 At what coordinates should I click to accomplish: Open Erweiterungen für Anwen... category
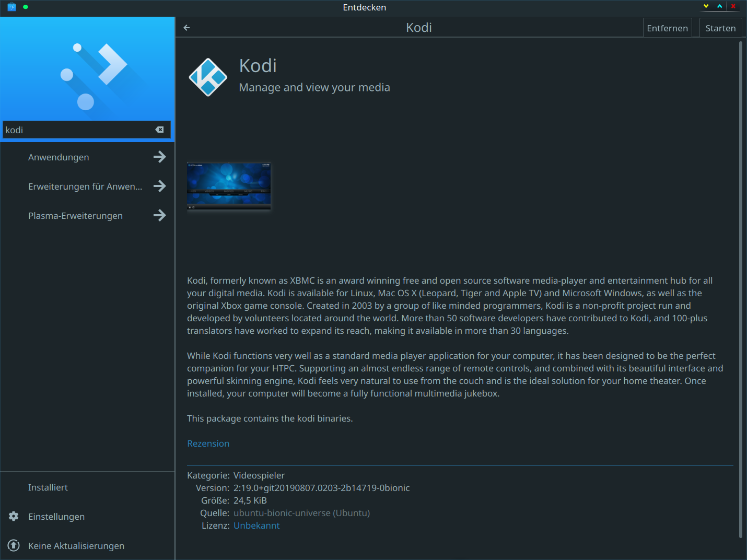coord(88,186)
